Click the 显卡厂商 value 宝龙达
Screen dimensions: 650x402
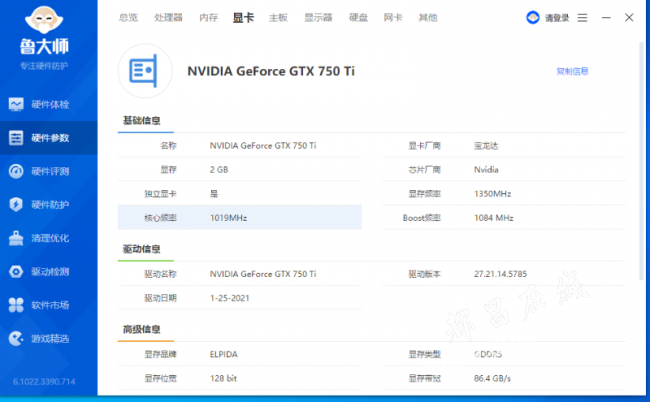(x=486, y=146)
